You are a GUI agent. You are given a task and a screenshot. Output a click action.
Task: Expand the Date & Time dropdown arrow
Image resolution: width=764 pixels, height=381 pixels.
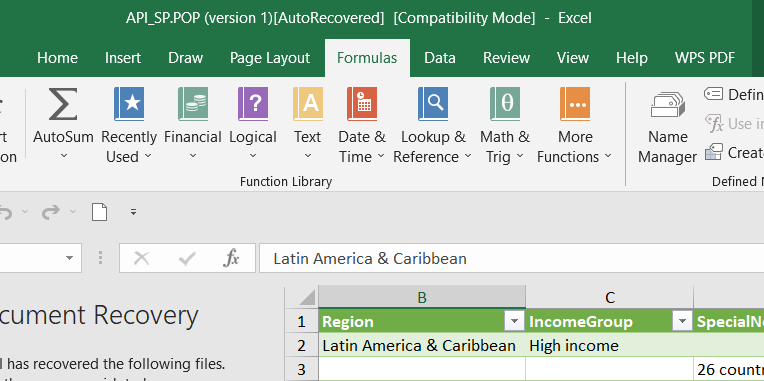pos(381,156)
